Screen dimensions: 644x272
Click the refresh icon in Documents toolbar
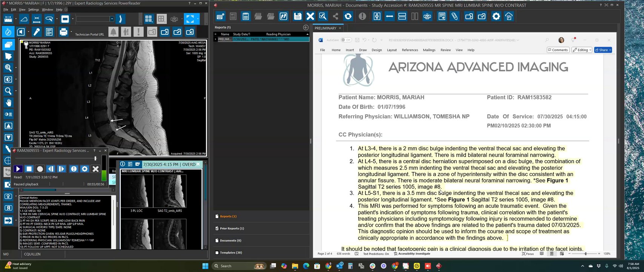pyautogui.click(x=348, y=16)
